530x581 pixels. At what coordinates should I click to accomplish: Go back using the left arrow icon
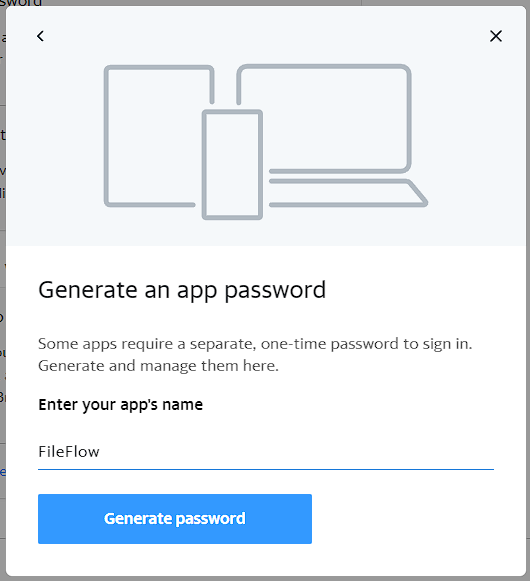[40, 36]
